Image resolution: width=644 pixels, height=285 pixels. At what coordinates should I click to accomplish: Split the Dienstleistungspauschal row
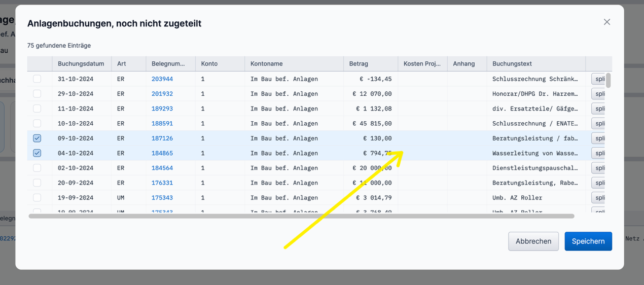tap(598, 168)
